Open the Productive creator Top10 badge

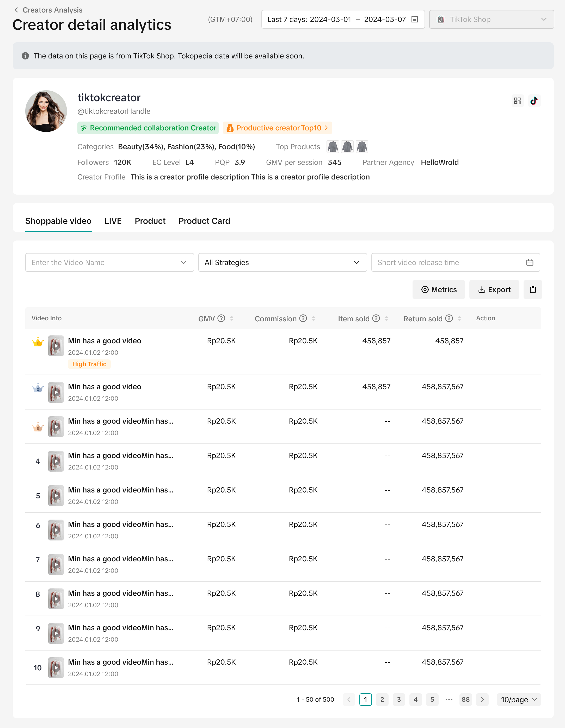coord(278,128)
